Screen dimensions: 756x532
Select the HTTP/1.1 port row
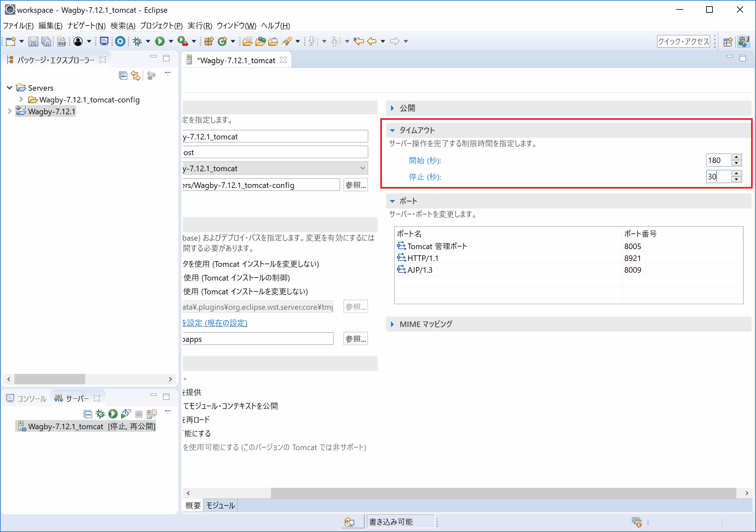point(569,258)
